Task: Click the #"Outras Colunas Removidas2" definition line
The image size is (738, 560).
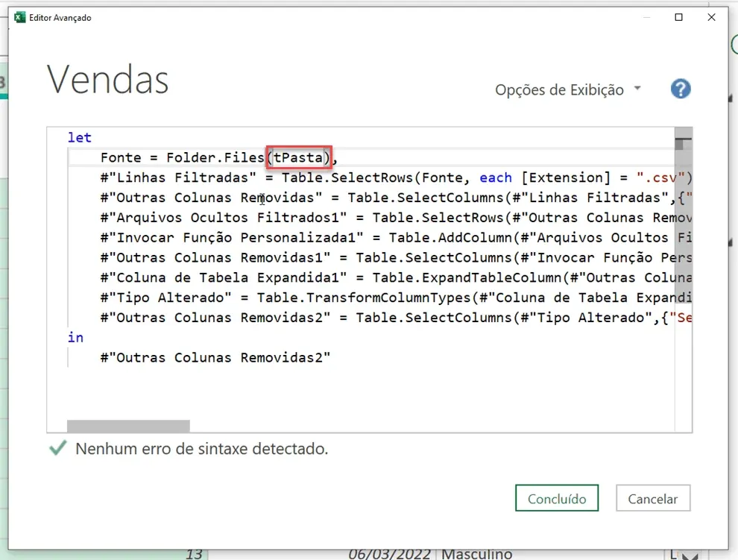Action: 396,318
